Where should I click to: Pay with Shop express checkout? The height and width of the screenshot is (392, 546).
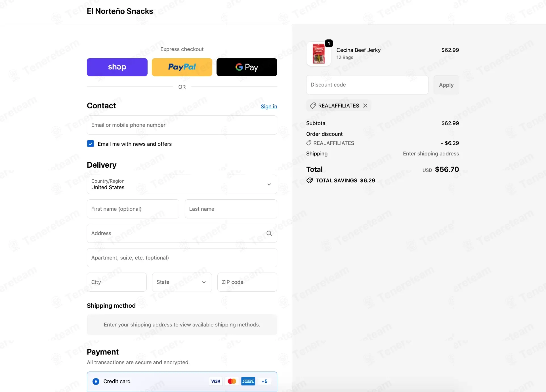click(x=117, y=67)
